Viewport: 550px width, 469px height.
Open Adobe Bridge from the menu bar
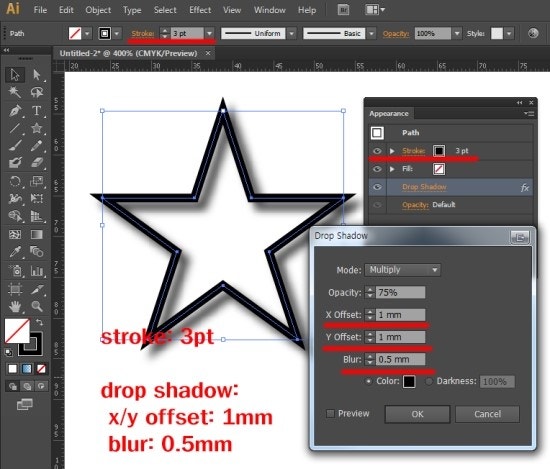[343, 10]
